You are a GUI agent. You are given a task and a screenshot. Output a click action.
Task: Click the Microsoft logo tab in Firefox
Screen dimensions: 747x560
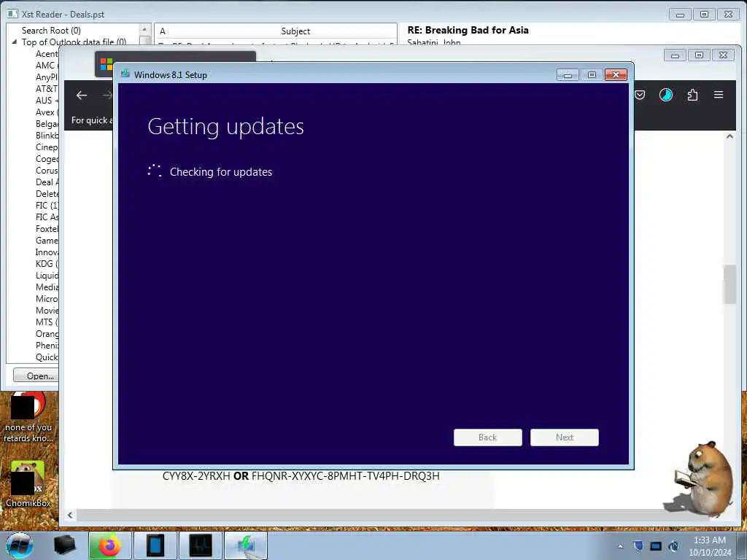pos(107,64)
